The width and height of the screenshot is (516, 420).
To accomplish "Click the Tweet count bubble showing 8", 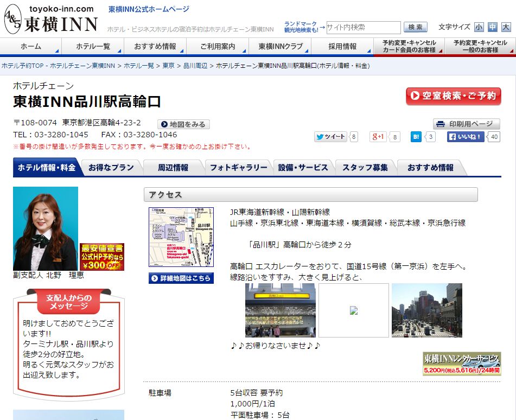I will click(x=353, y=137).
